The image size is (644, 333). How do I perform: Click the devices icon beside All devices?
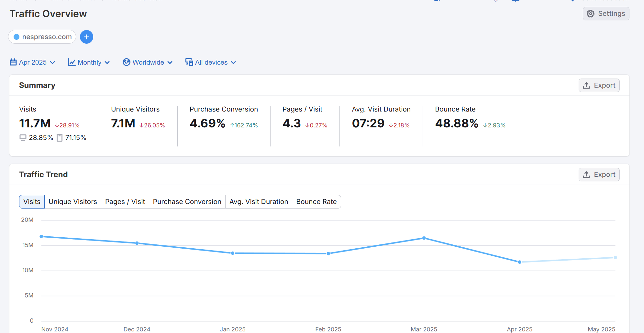[x=189, y=62]
